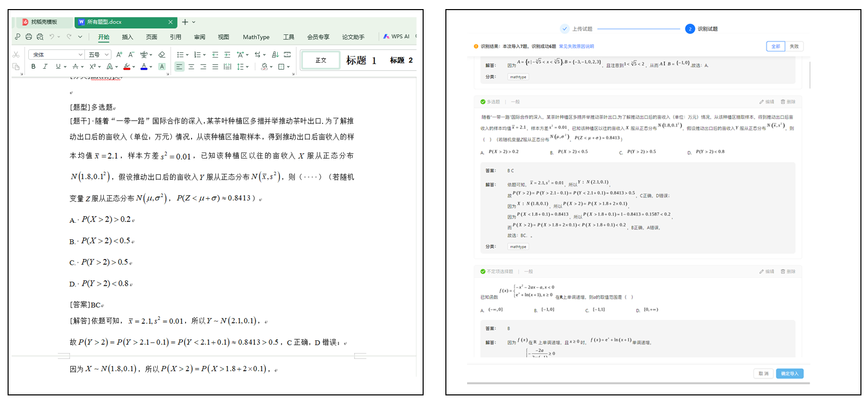This screenshot has width=868, height=405.
Task: Apply the red highlight color swatch
Action: pyautogui.click(x=127, y=67)
